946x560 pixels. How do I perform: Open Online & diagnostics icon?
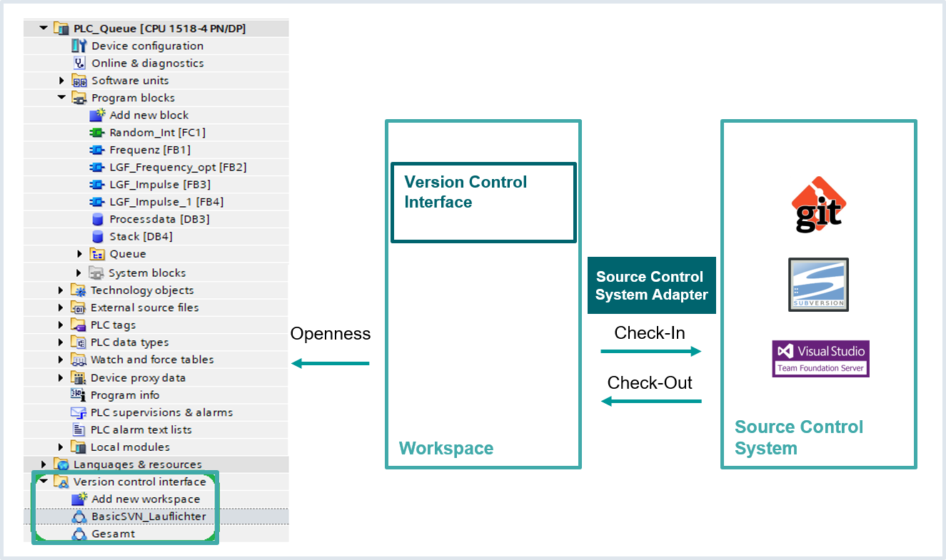pyautogui.click(x=79, y=63)
